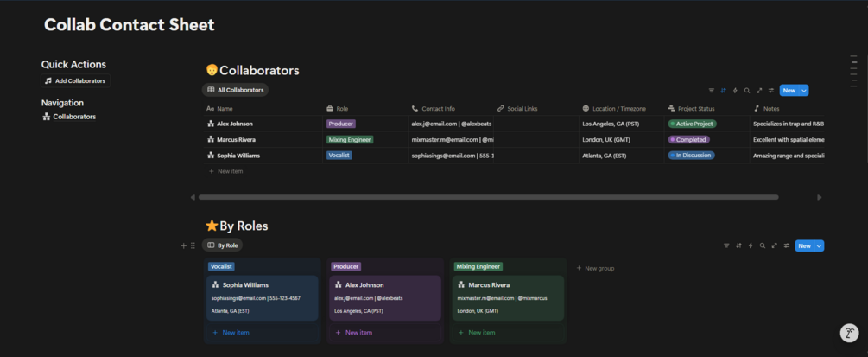Search within the By Roles board
This screenshot has width=868, height=357.
762,245
